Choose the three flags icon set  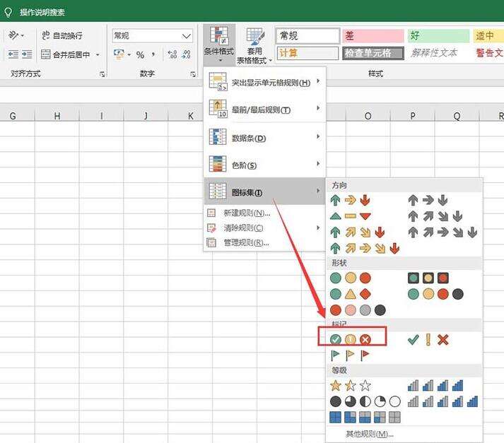(x=351, y=355)
